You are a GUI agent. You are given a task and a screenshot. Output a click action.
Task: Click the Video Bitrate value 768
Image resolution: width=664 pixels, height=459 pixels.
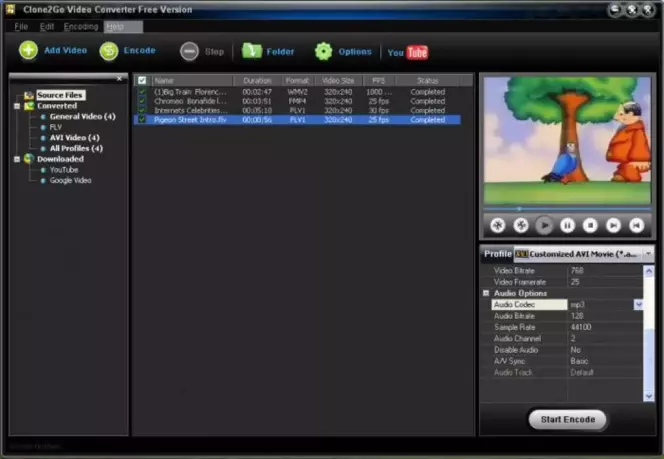pyautogui.click(x=577, y=270)
